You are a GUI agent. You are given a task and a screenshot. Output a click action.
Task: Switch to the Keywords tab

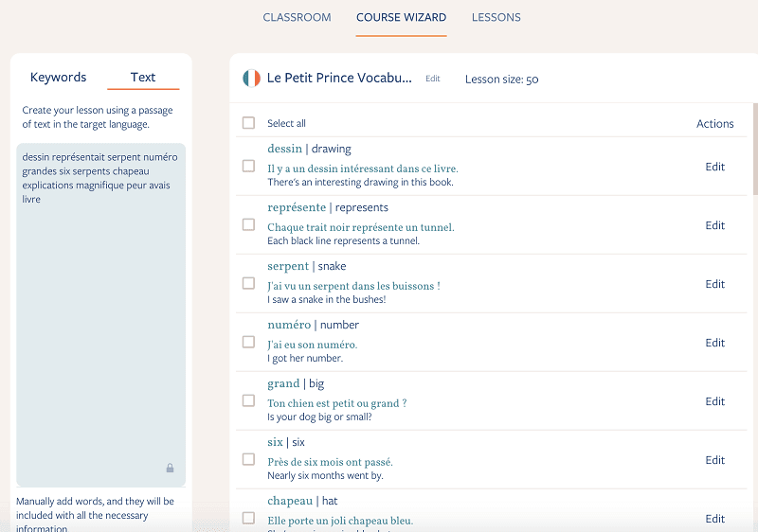point(58,78)
